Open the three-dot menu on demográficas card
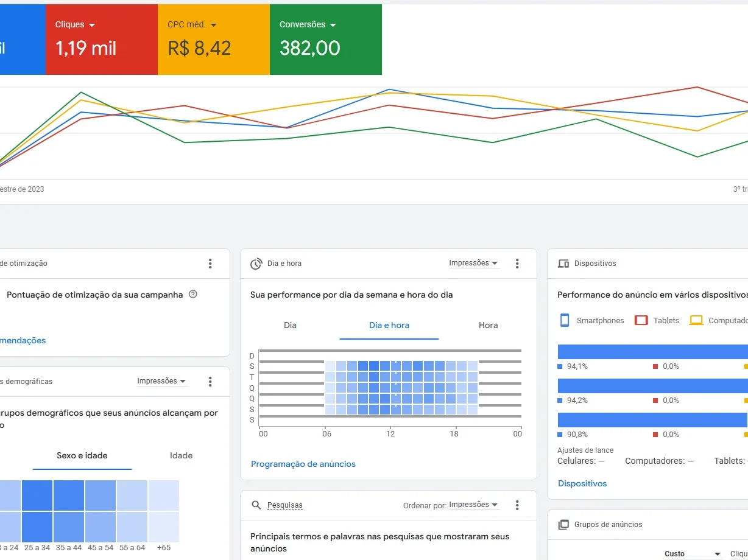748x560 pixels. point(210,381)
